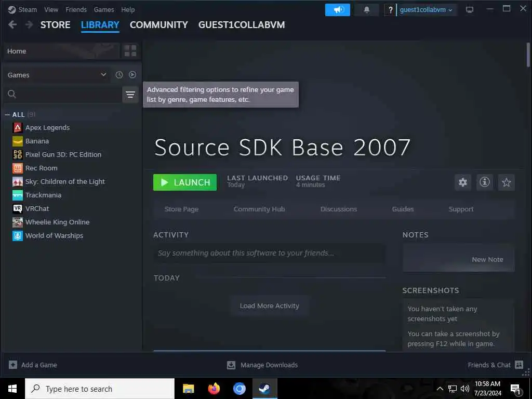Click the library search input field
This screenshot has height=399, width=532.
(62, 95)
